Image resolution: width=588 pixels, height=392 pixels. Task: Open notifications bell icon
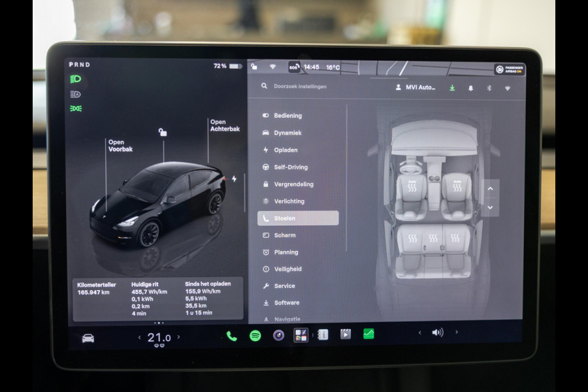[470, 88]
